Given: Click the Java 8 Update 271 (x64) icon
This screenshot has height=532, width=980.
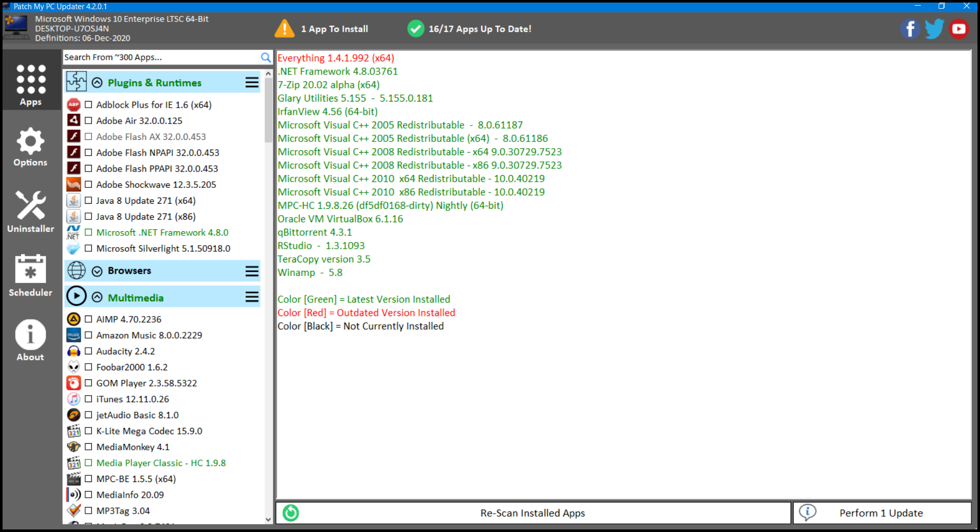Looking at the screenshot, I should (x=73, y=201).
